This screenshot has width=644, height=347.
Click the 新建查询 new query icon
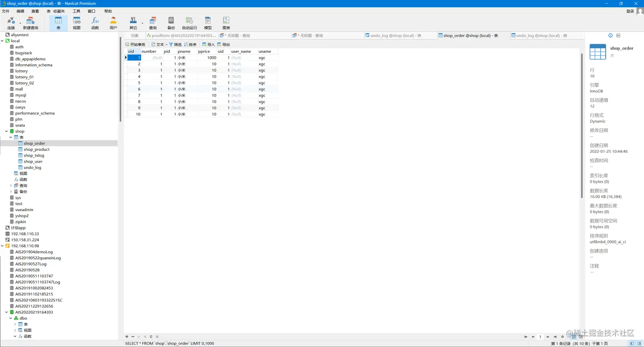point(30,23)
